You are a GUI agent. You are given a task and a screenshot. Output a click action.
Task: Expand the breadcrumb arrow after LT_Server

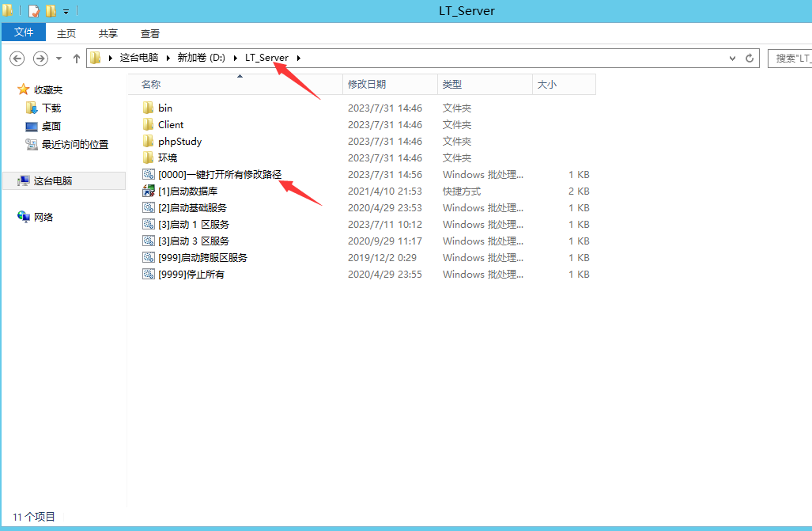(299, 58)
